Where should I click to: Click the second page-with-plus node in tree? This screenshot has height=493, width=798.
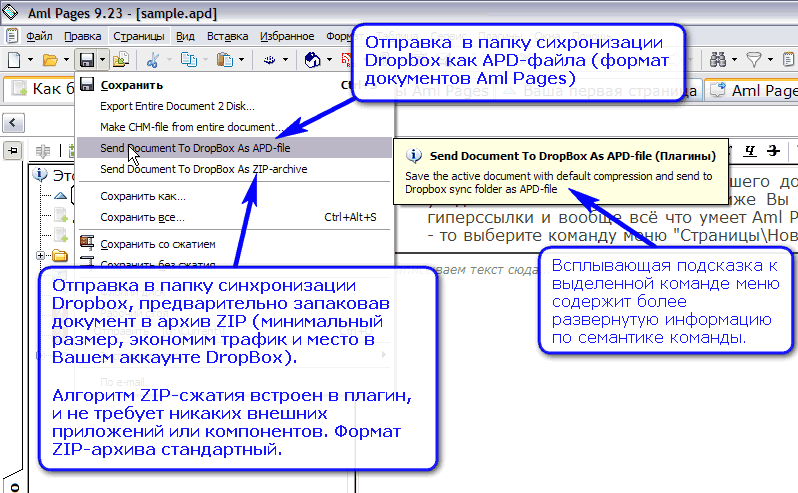coord(61,235)
